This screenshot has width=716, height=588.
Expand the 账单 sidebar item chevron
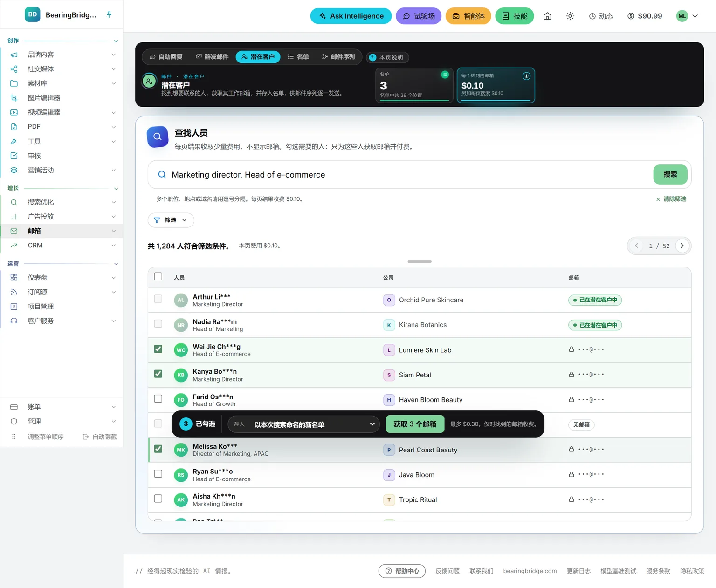point(114,407)
